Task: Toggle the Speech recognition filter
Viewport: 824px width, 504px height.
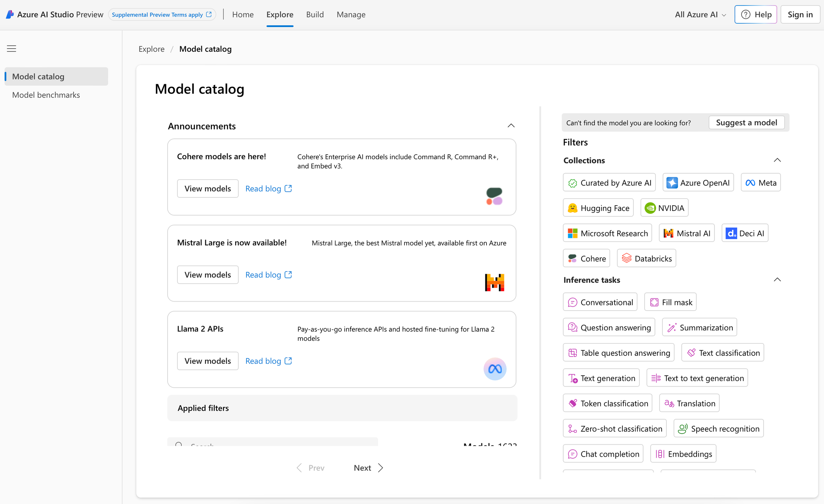Action: (x=718, y=428)
